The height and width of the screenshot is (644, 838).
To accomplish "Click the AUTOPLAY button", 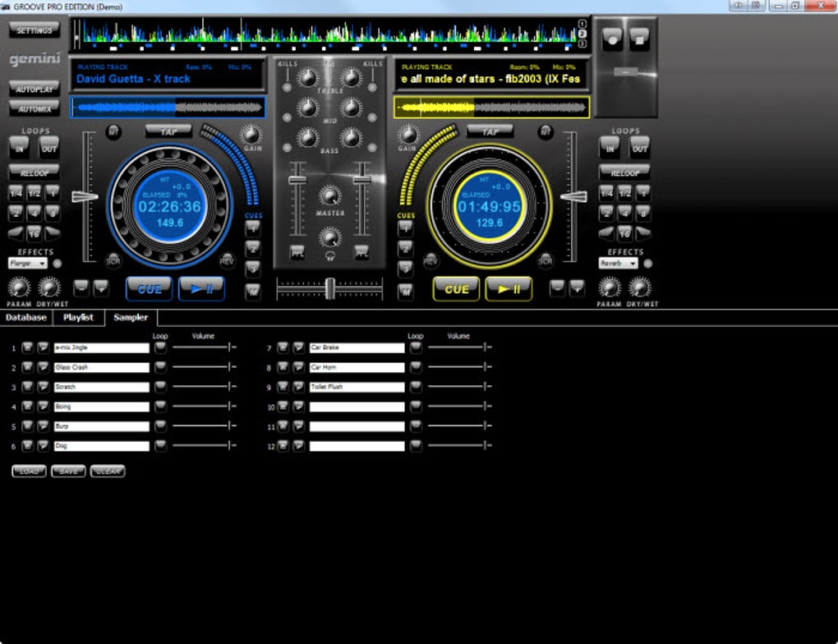I will (x=35, y=89).
